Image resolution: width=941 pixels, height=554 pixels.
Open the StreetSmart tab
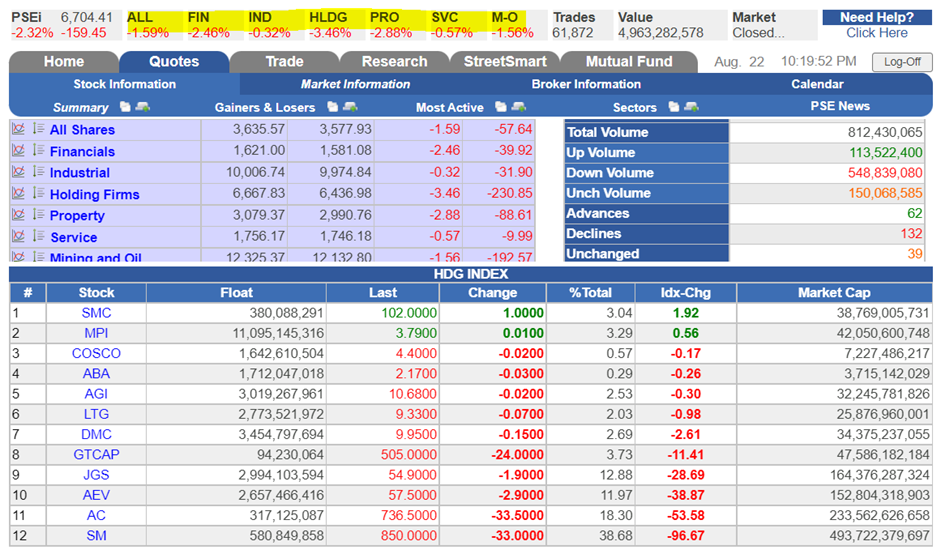505,62
